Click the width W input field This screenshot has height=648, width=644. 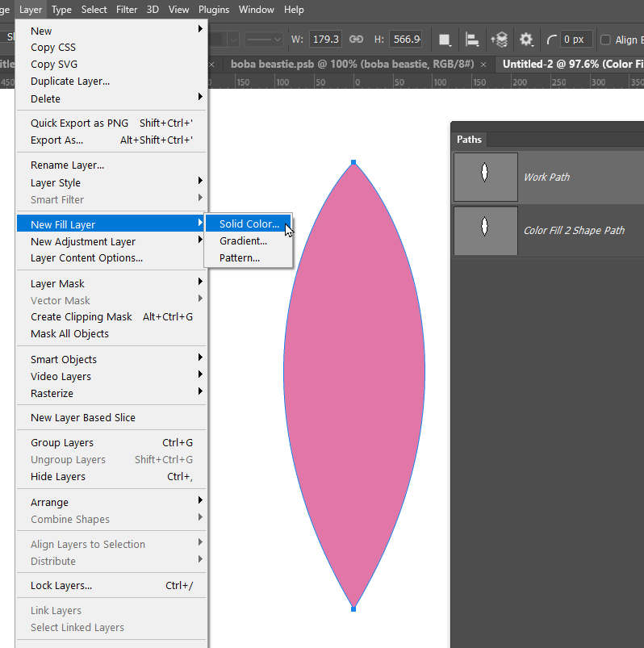[x=325, y=40]
